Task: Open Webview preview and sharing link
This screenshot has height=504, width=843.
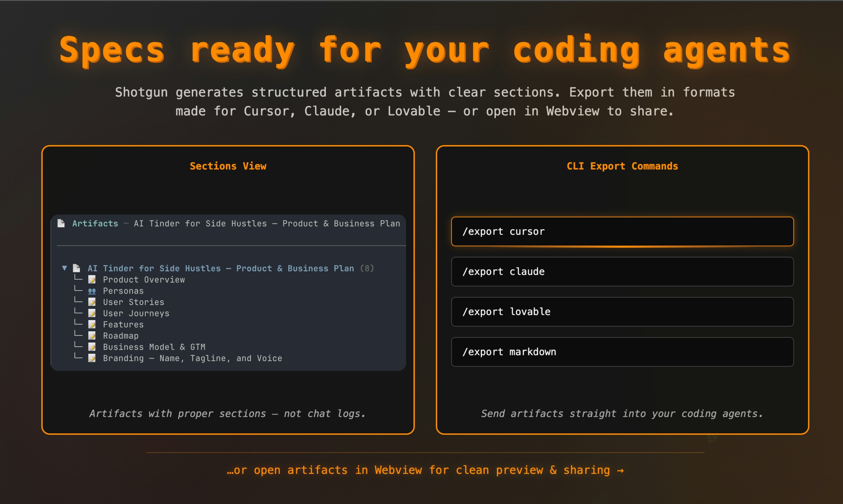Action: [425, 470]
